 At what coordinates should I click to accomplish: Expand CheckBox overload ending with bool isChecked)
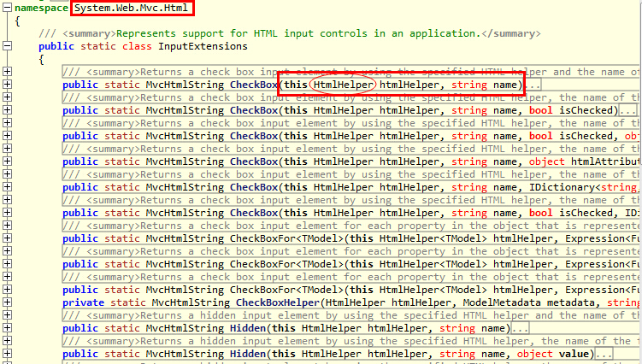coord(7,110)
